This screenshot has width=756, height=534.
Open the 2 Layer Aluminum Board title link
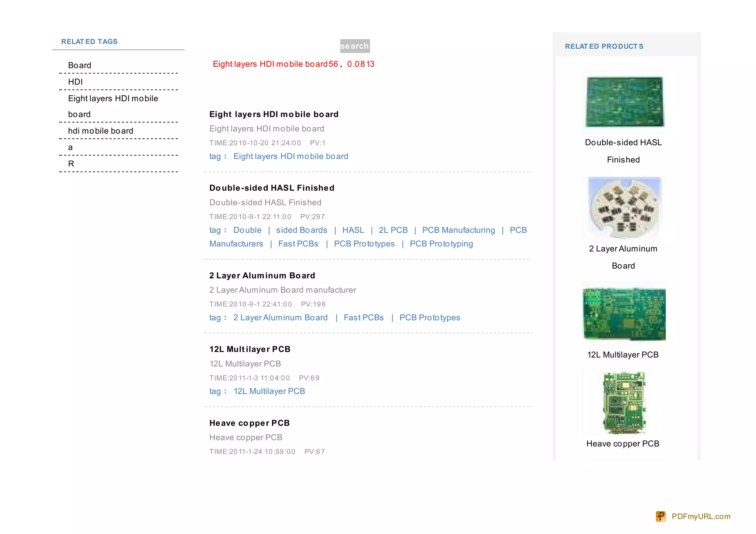click(262, 276)
